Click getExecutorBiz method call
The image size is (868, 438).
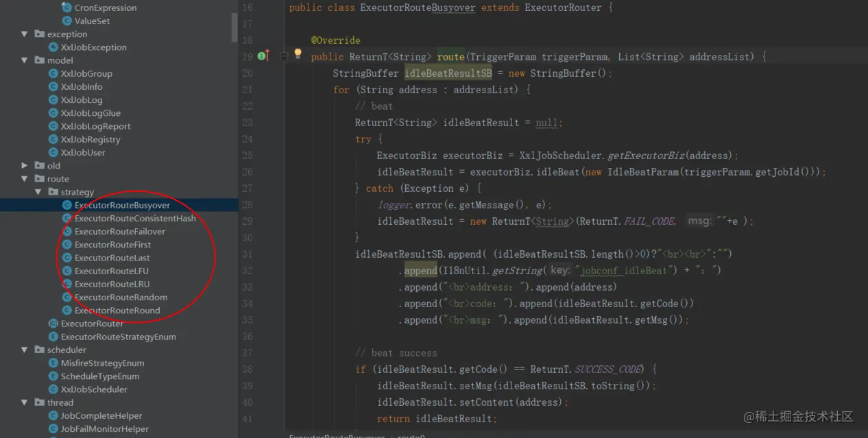click(646, 156)
